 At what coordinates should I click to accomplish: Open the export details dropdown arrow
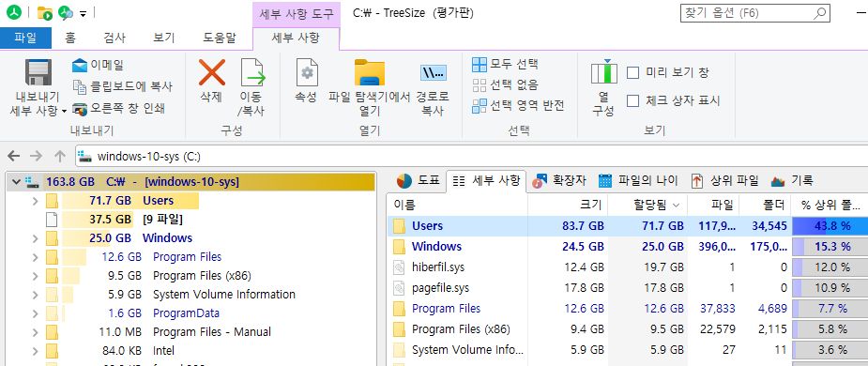(64, 112)
